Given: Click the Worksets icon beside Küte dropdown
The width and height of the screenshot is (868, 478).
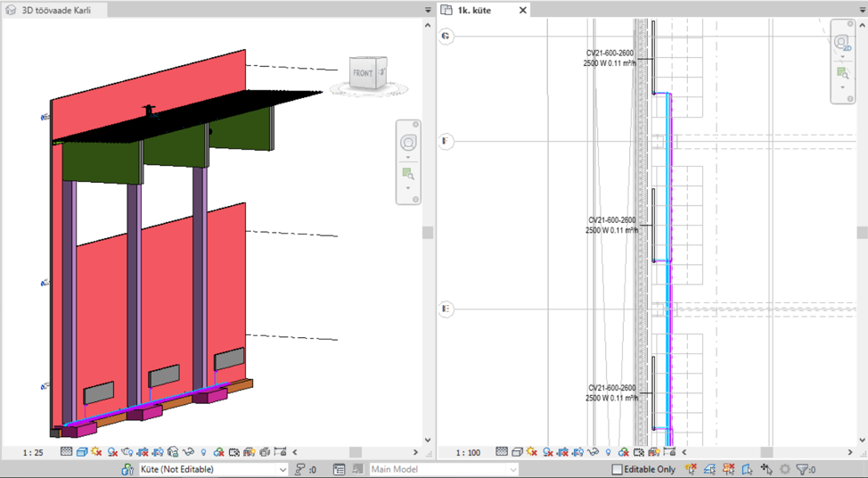Looking at the screenshot, I should pos(127,469).
